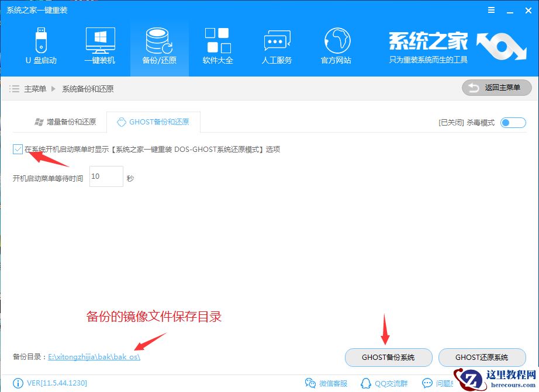Join the QQ交流群 group chat
Image resolution: width=539 pixels, height=392 pixels.
pos(386,383)
